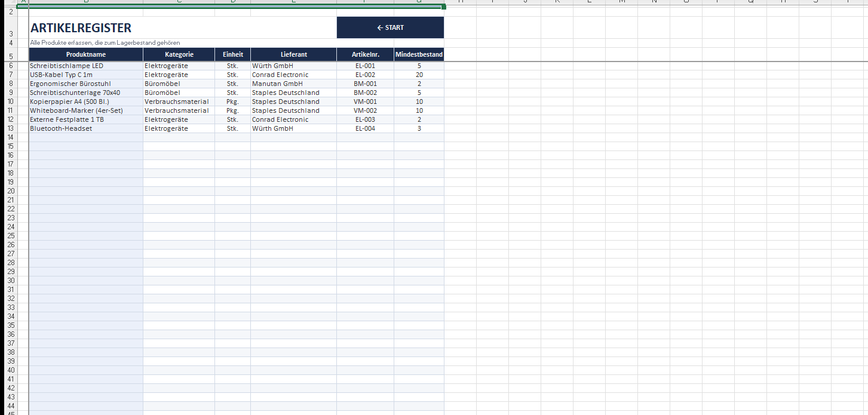868x415 pixels.
Task: Click the Externe Festplatte 1 TB cell
Action: click(68, 119)
